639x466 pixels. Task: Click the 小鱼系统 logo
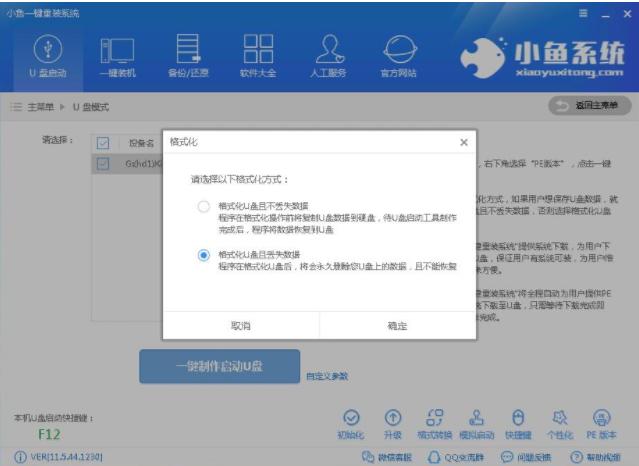[x=542, y=58]
